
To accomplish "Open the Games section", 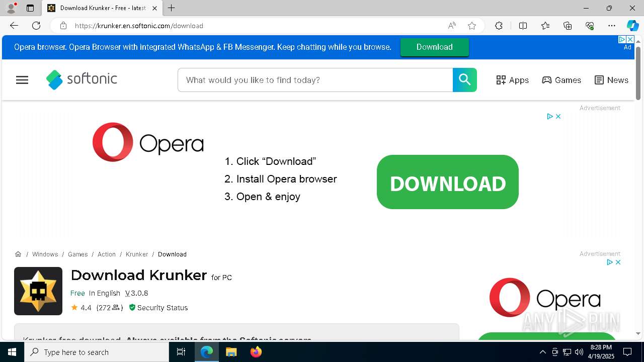I will 561,80.
